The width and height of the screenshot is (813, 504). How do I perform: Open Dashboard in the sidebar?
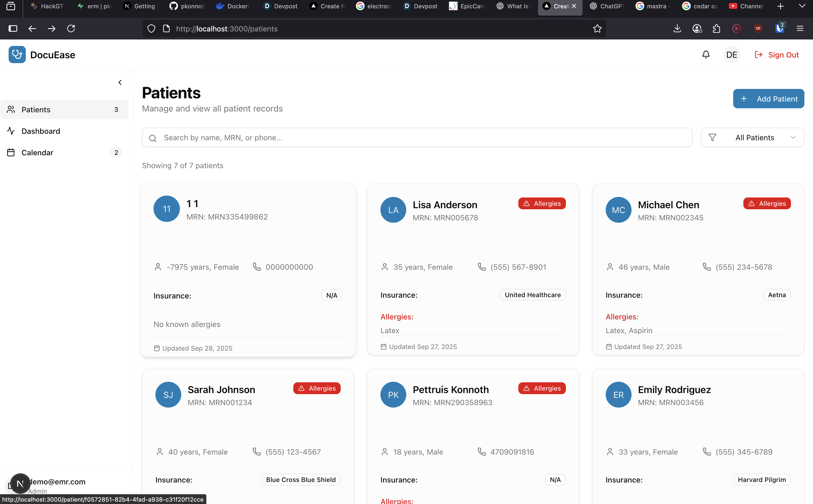41,131
